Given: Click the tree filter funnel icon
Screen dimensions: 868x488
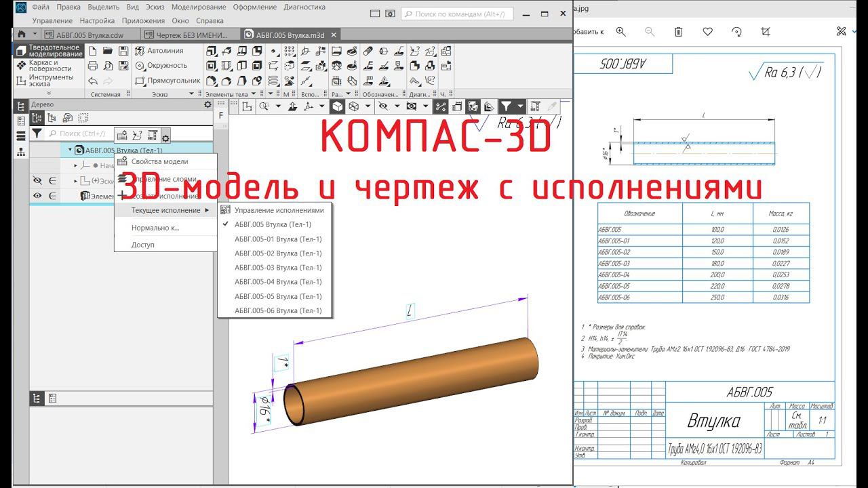Looking at the screenshot, I should (x=37, y=134).
